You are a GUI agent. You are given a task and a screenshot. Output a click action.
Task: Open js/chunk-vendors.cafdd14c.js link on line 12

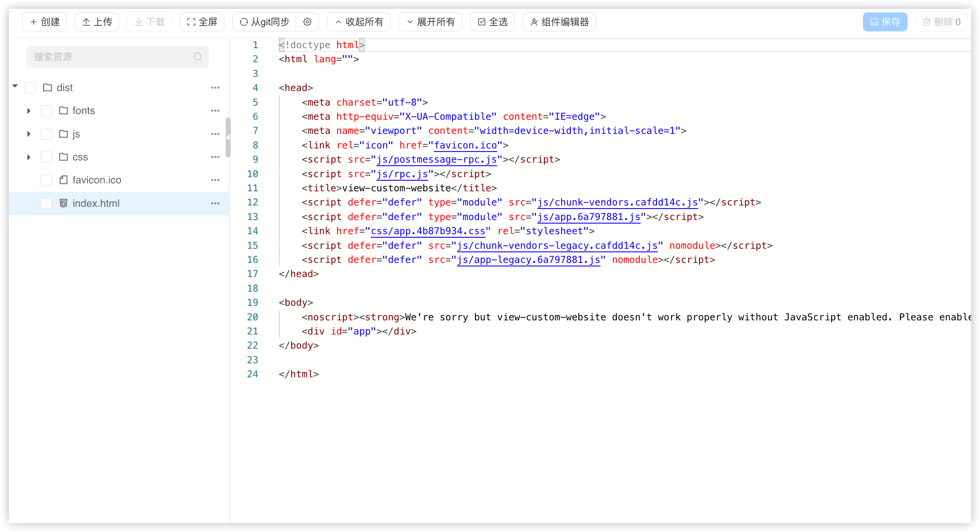(617, 202)
